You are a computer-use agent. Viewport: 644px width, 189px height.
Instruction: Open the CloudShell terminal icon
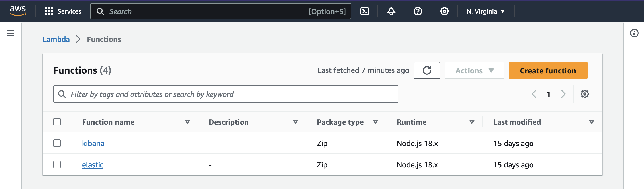coord(365,11)
